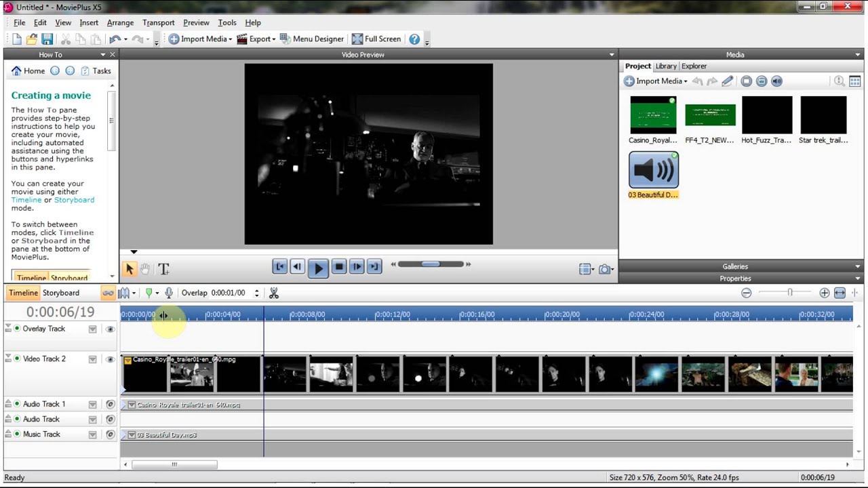
Task: Click the fit-timeline-to-window zoom icon
Action: 840,293
